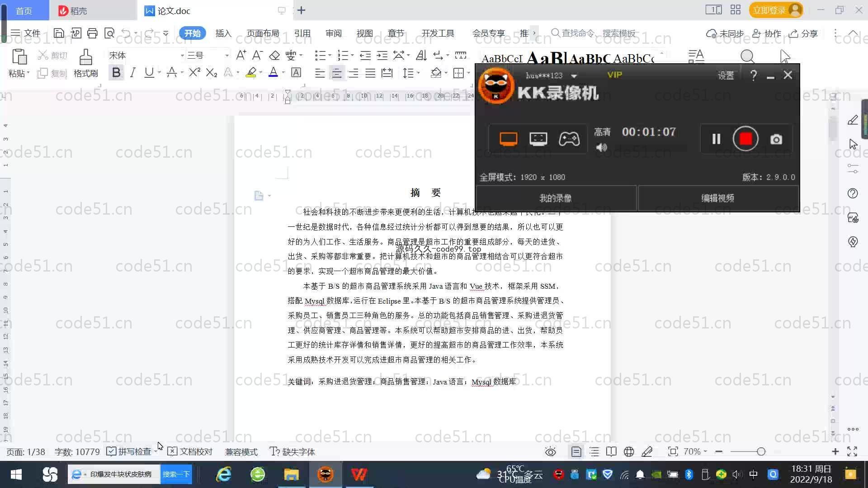Switch to web layout view
Viewport: 868px width, 488px height.
(x=629, y=451)
